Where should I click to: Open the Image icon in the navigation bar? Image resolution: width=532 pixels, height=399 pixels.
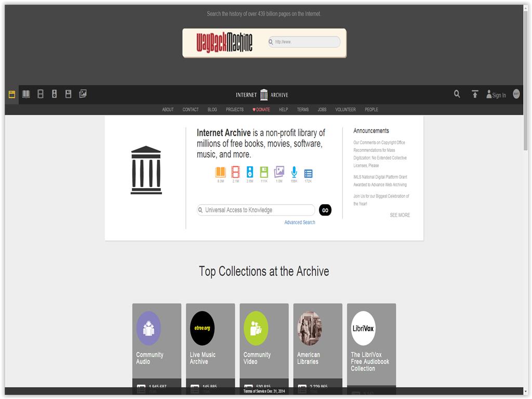tap(83, 94)
